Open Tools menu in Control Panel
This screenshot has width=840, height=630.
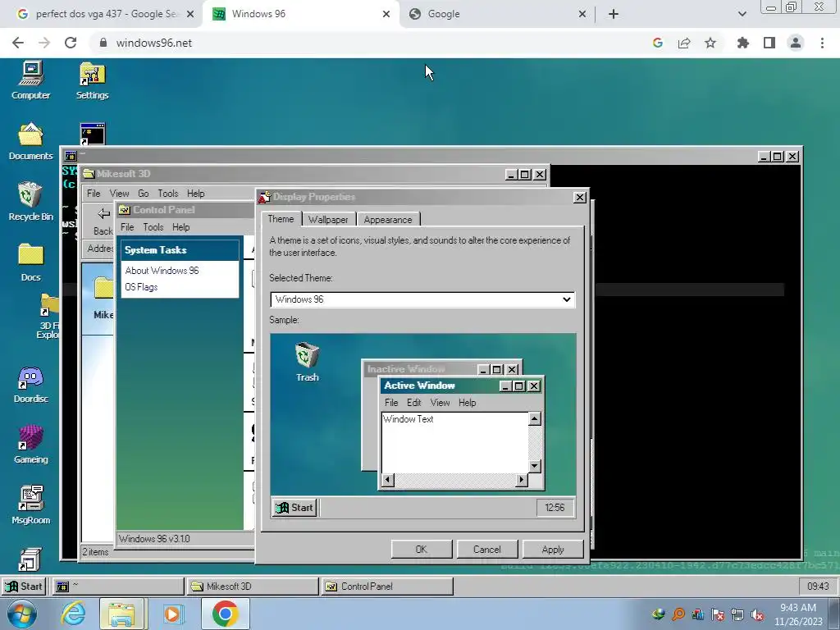pyautogui.click(x=153, y=227)
